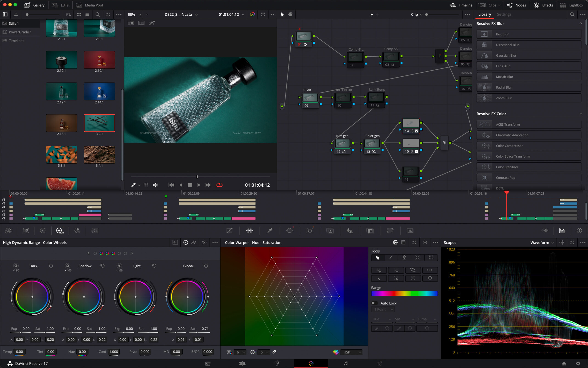Image resolution: width=588 pixels, height=368 pixels.
Task: Select the arrow pointer tool in node editor
Action: [x=282, y=14]
